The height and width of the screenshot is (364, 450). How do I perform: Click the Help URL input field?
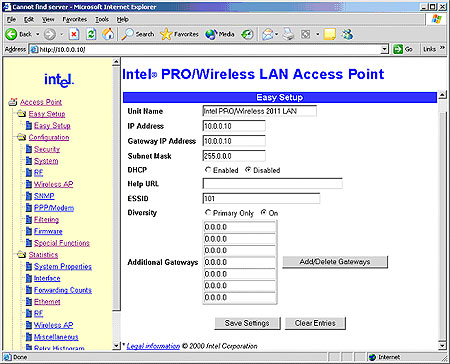272,184
